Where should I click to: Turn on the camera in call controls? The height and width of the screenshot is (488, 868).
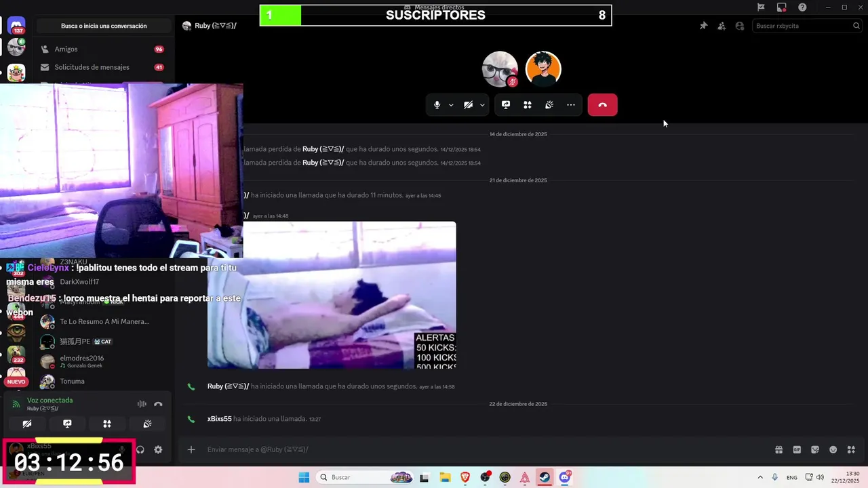468,105
